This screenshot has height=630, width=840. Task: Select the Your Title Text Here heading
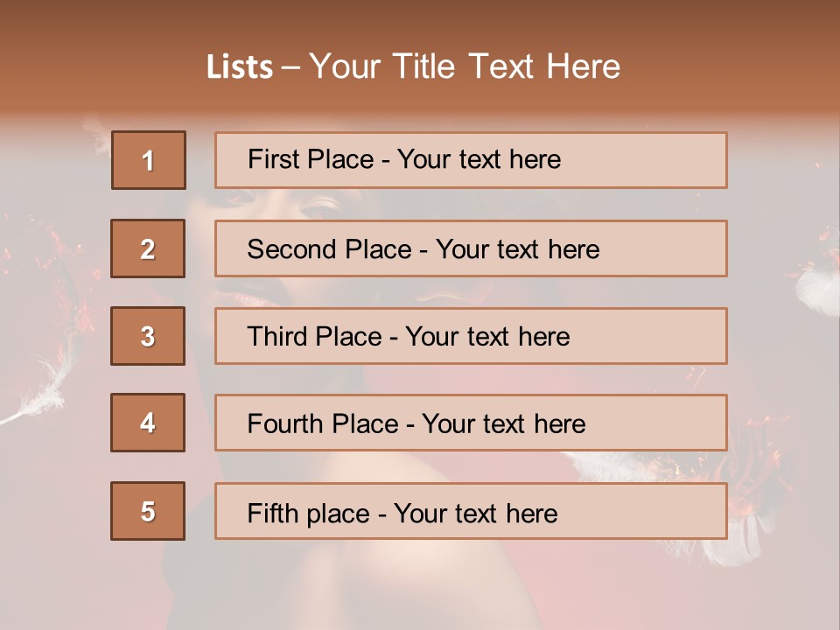465,66
